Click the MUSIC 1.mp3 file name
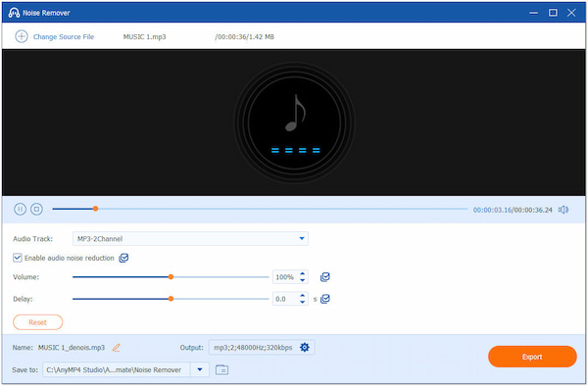The width and height of the screenshot is (588, 386). pyautogui.click(x=144, y=36)
